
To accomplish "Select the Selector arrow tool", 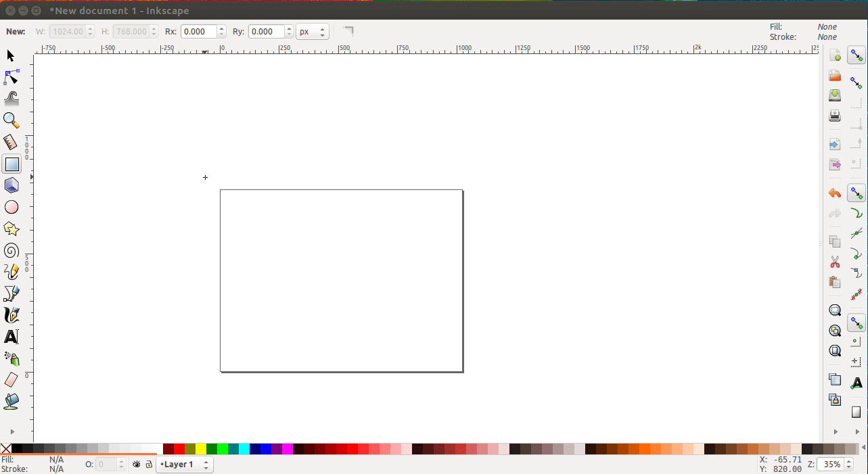I will (x=11, y=55).
